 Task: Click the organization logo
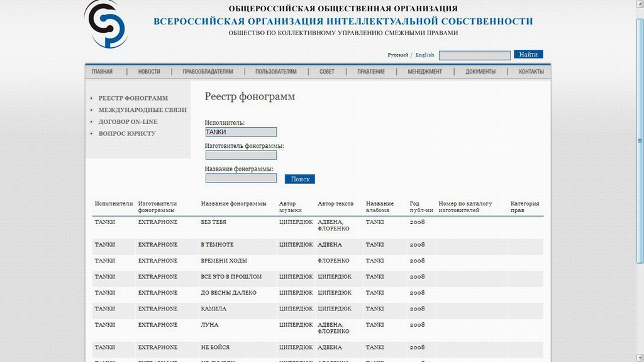pos(106,25)
